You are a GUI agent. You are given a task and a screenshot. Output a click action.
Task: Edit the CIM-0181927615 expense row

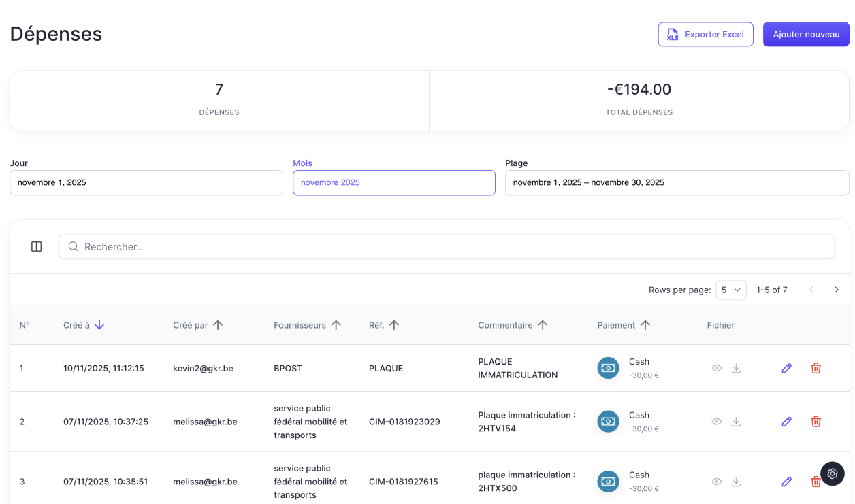tap(786, 482)
